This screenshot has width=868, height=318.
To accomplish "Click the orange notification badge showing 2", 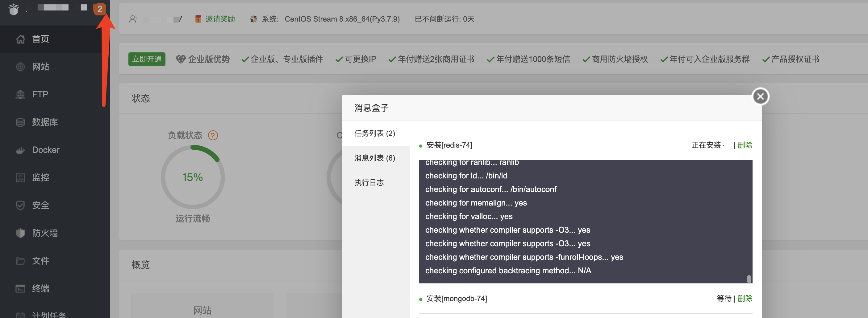I will [100, 9].
